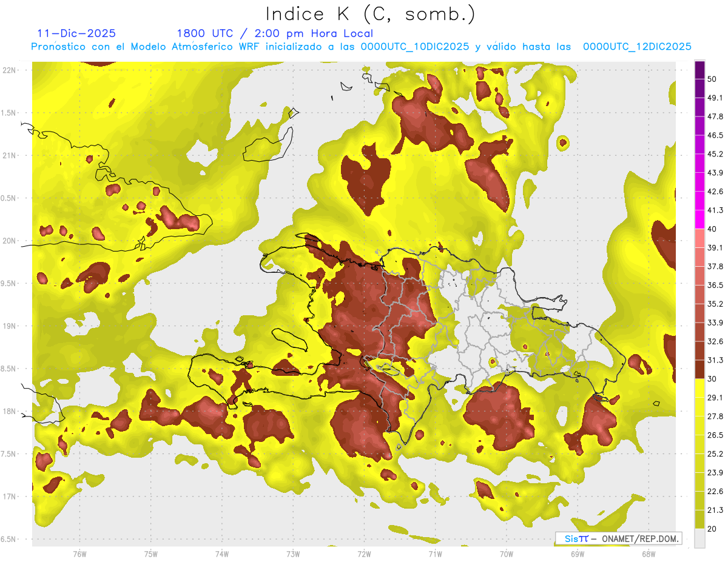This screenshot has width=728, height=562.
Task: Select the longitude label "75W"
Action: (x=151, y=554)
